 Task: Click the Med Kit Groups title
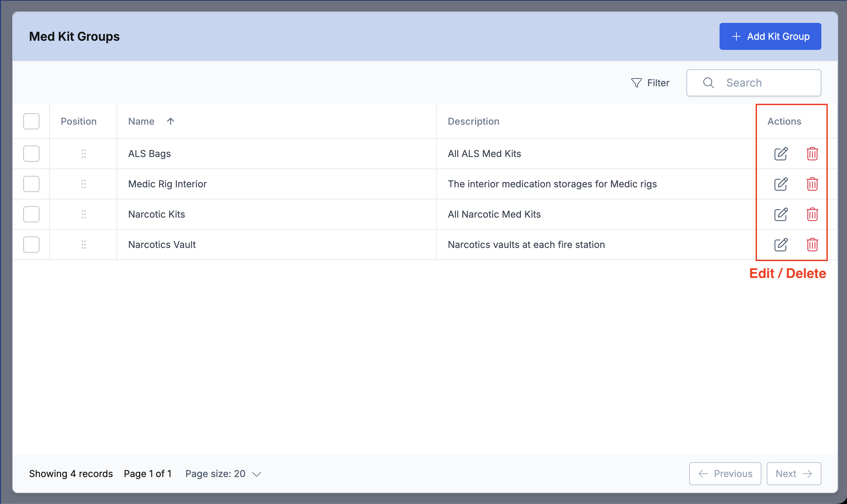(74, 36)
